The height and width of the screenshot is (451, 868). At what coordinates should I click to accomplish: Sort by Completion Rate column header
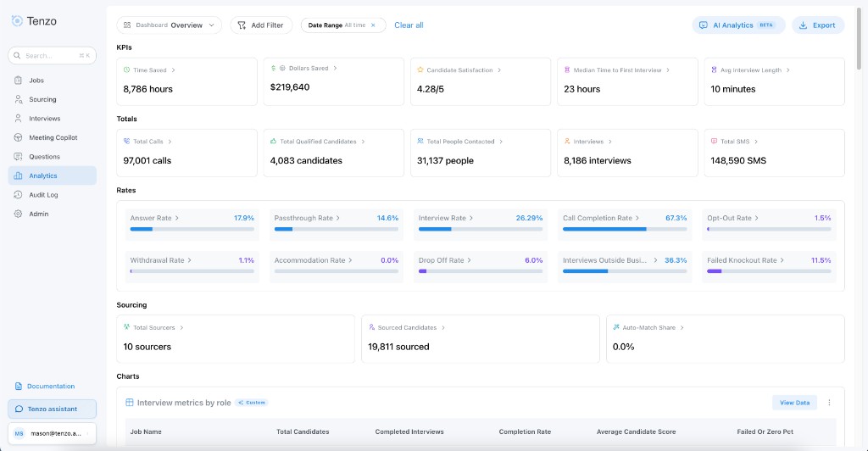[x=525, y=432]
